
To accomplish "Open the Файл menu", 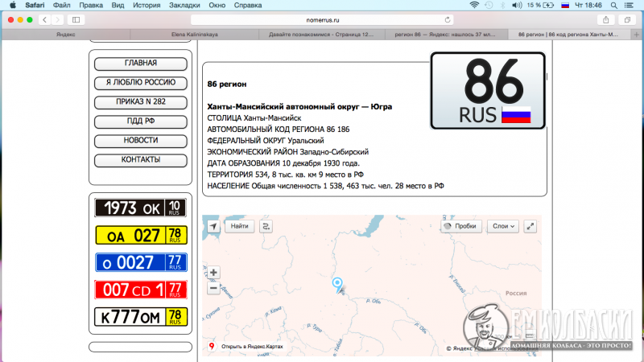I will (x=62, y=6).
